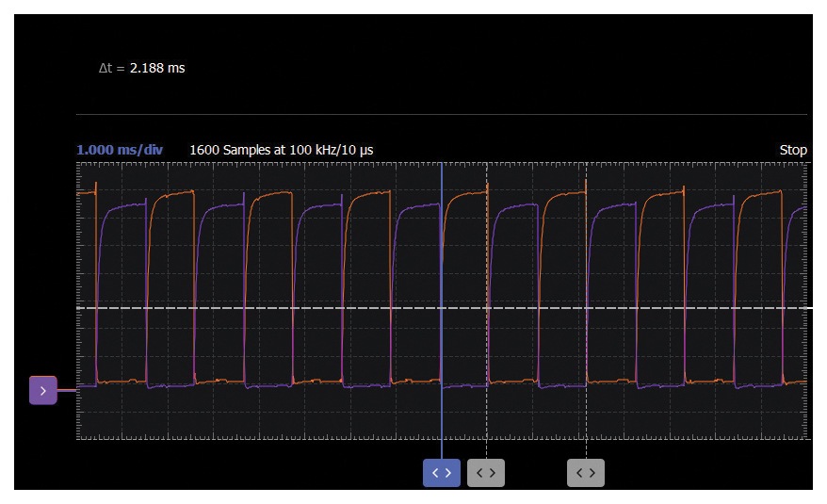The width and height of the screenshot is (827, 504).
Task: Select the left gray cursor handle
Action: click(x=486, y=473)
